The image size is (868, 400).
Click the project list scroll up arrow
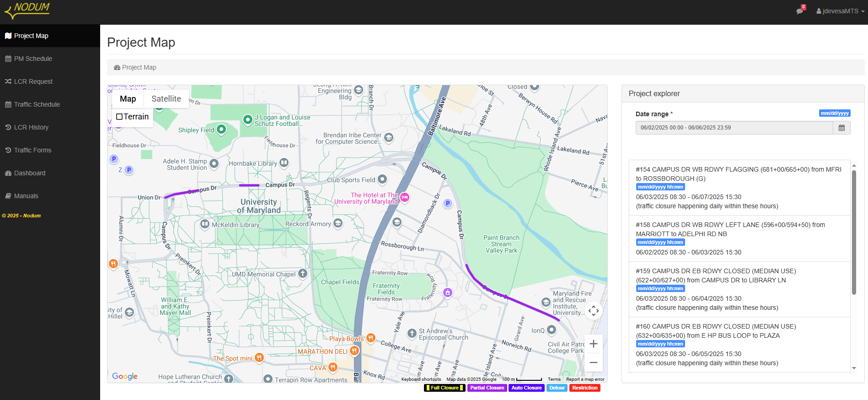coord(854,165)
